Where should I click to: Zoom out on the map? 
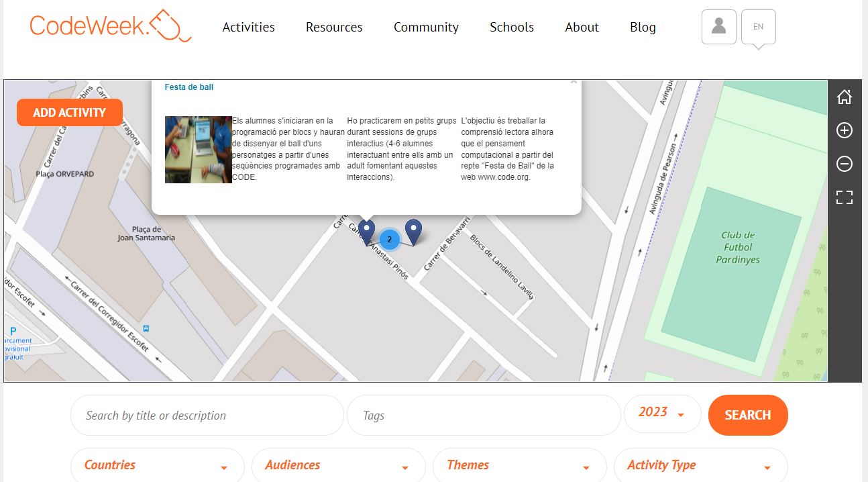[x=844, y=164]
